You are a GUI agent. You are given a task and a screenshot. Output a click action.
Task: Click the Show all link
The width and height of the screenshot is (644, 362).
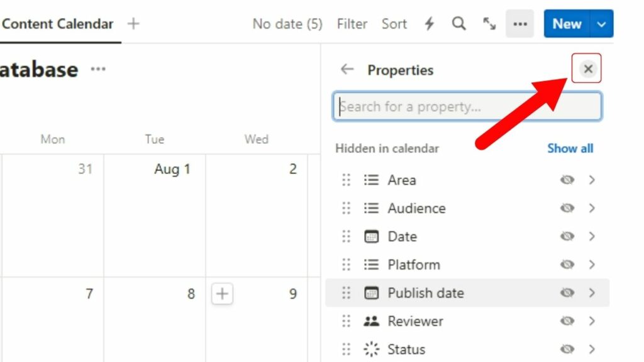tap(570, 148)
